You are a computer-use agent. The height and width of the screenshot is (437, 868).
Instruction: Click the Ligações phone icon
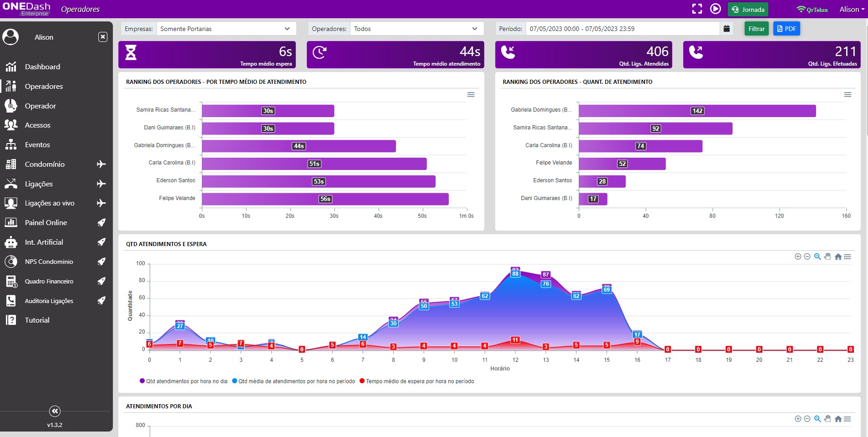point(11,184)
